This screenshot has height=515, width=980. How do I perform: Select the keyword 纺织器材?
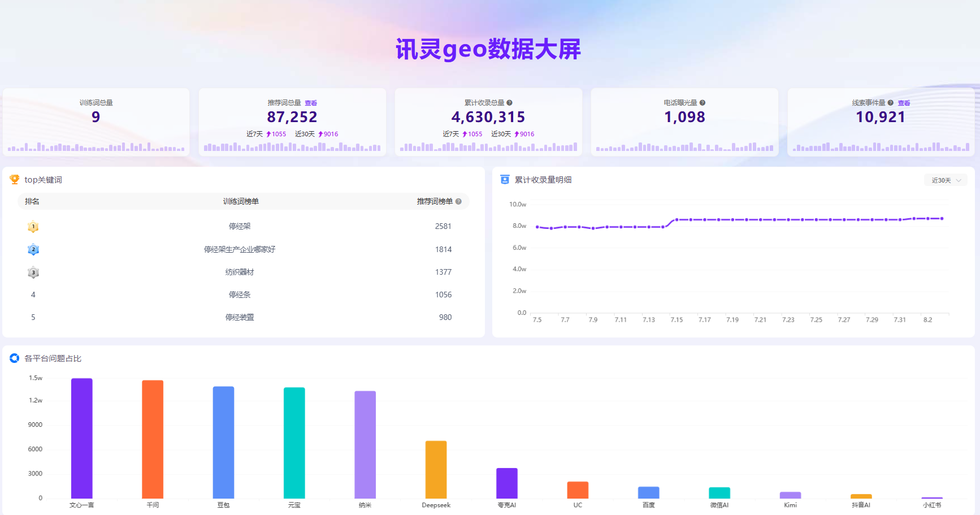click(x=240, y=272)
